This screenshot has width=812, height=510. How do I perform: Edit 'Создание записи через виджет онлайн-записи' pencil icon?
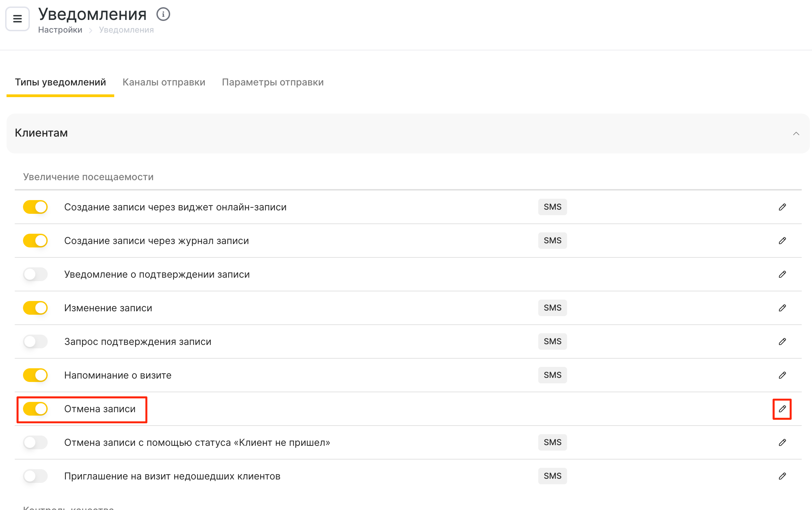tap(782, 207)
